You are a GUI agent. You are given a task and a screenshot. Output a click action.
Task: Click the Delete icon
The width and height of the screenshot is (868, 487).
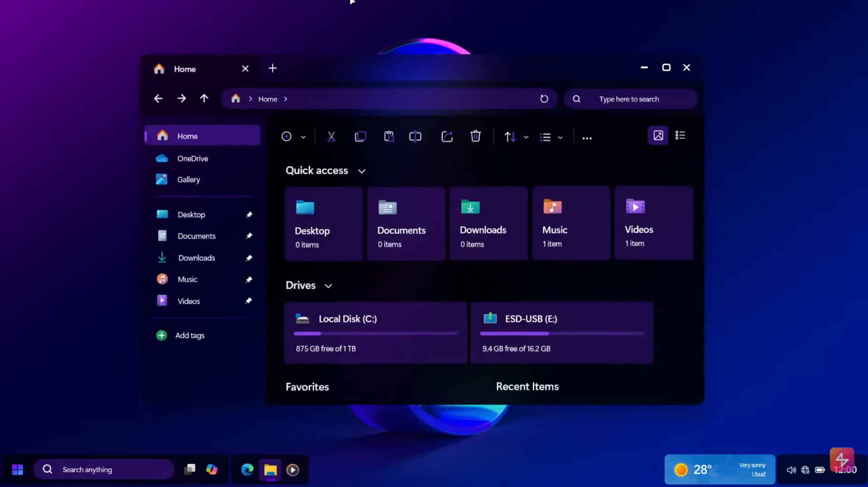pos(475,136)
